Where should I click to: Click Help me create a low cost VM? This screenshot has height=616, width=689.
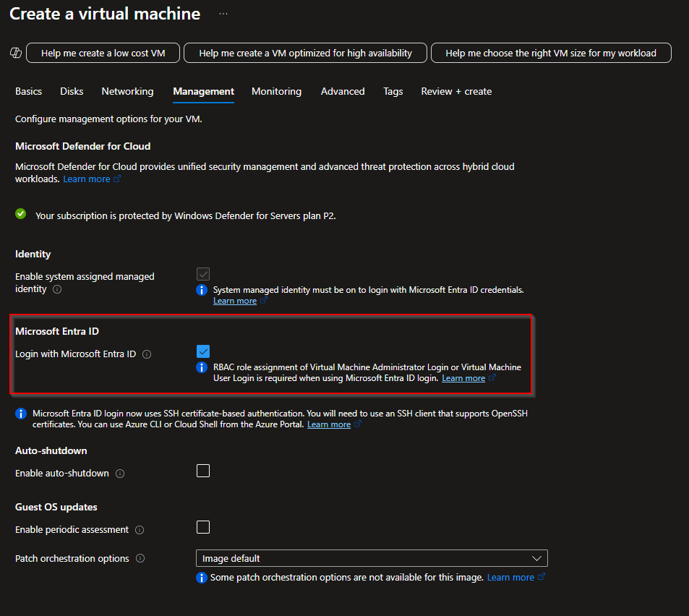coord(103,54)
